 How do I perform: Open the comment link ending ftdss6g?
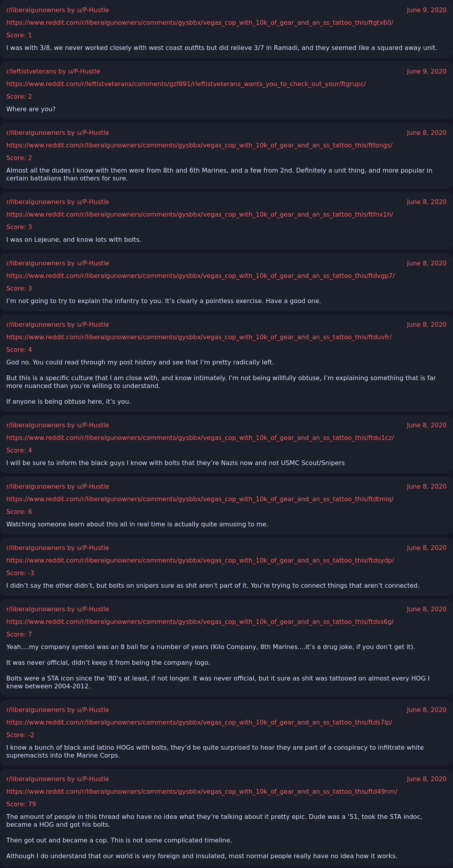[200, 622]
